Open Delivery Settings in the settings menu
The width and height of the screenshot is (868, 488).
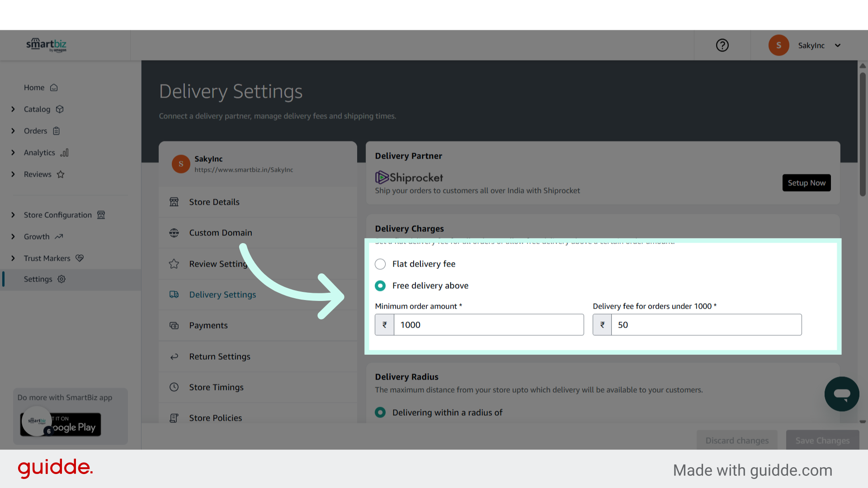tap(222, 294)
